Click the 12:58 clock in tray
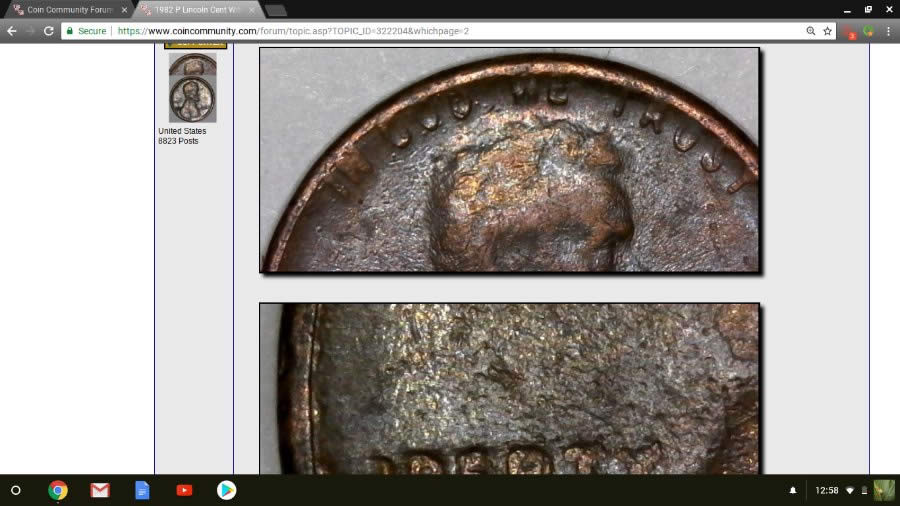The height and width of the screenshot is (506, 900). [x=827, y=491]
